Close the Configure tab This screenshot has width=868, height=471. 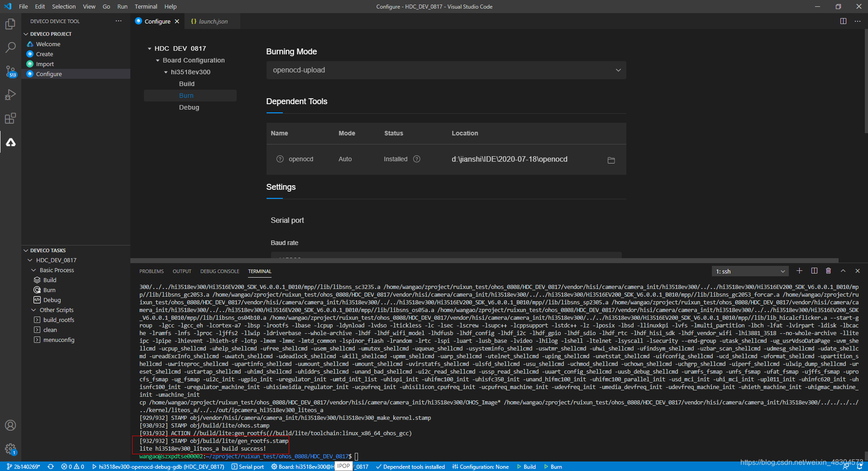[177, 21]
